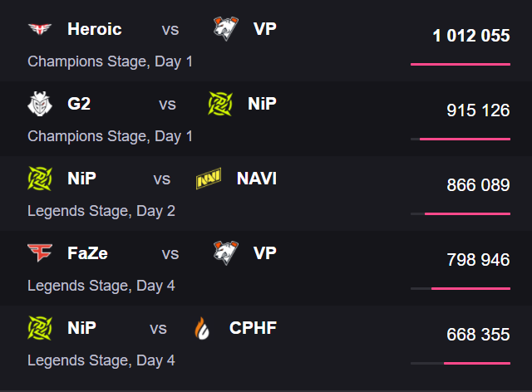Viewport: 532px width, 392px height.
Task: Click the viewership bar under 1 012 055
Action: tap(460, 64)
